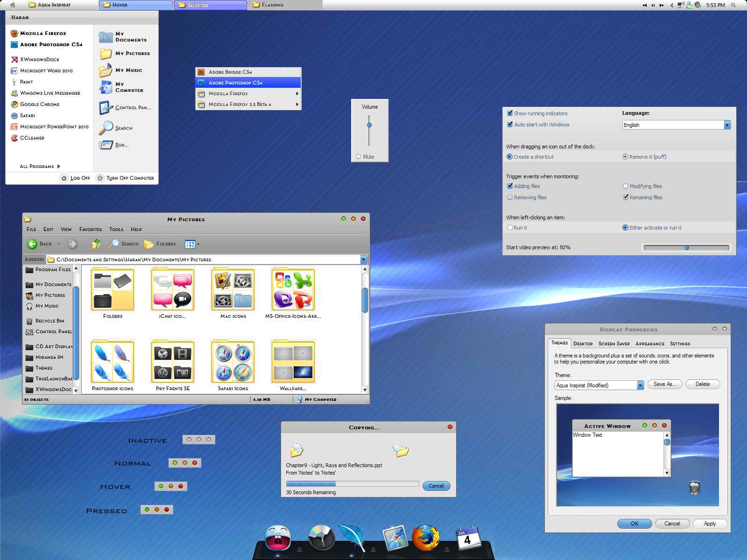Click Apply in Display Properties
The height and width of the screenshot is (560, 747).
(x=710, y=524)
